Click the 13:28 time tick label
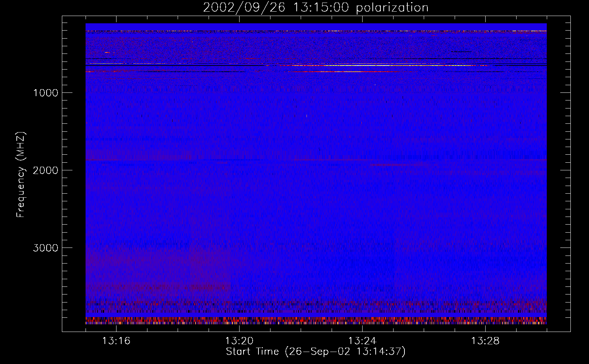Screen dimensions: 589x364 point(485,341)
